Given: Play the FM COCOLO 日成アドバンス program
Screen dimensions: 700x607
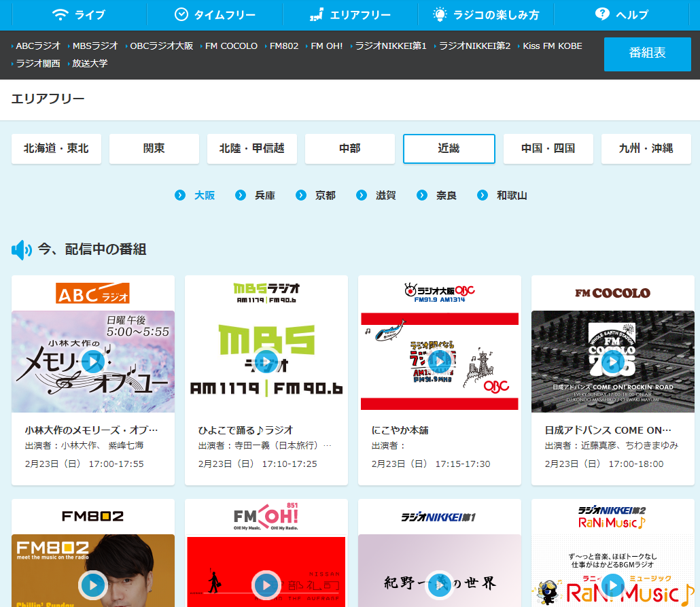Looking at the screenshot, I should click(x=613, y=362).
